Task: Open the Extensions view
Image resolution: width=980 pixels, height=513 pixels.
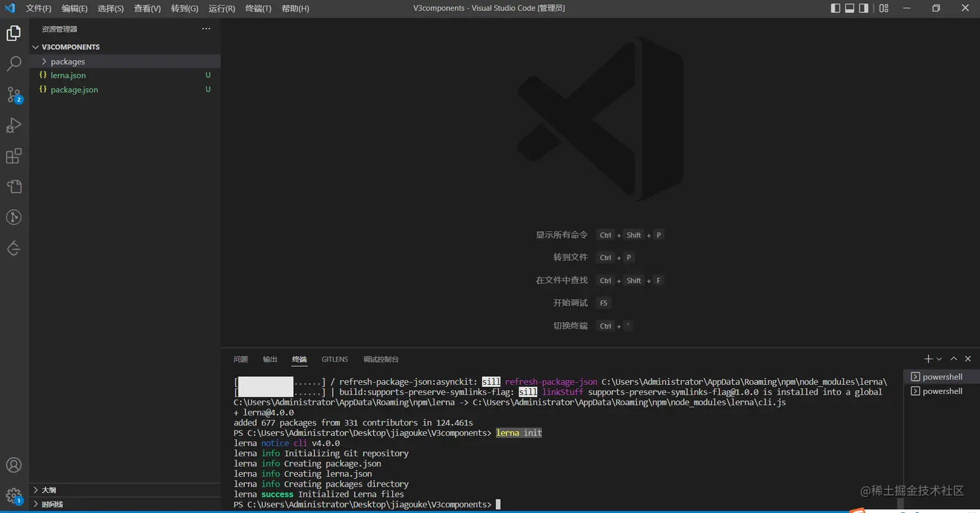Action: [14, 156]
